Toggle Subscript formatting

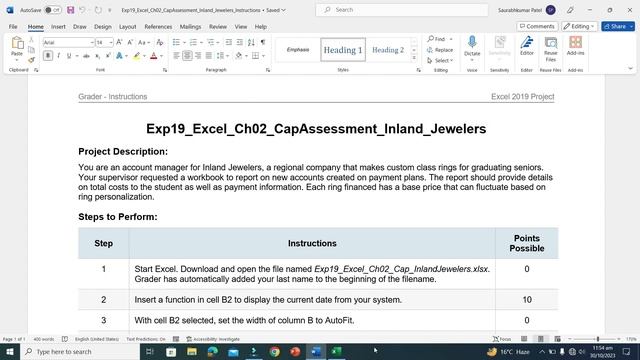97,56
